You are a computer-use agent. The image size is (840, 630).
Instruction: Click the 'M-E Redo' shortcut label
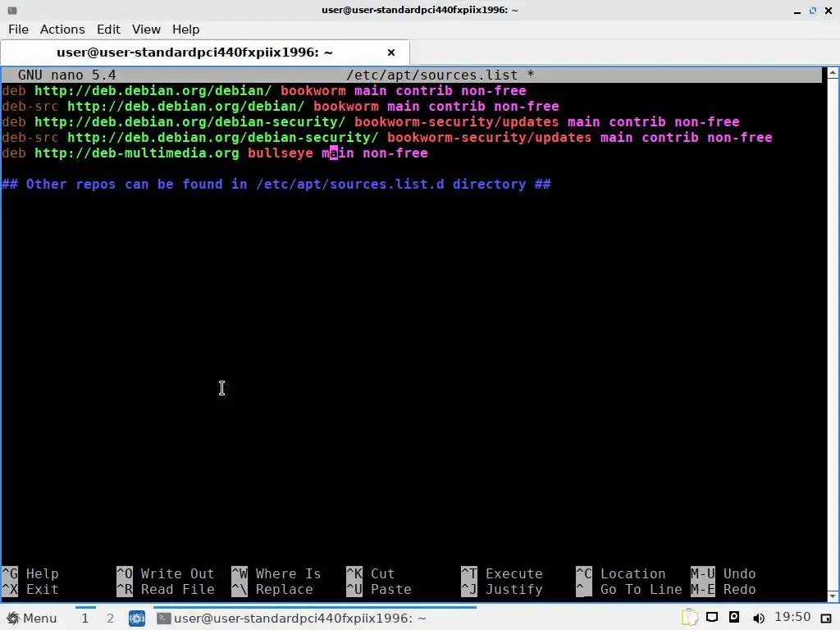[x=724, y=589]
